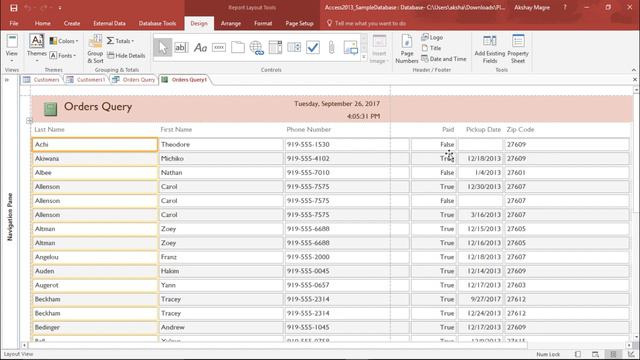Viewport: 640px width, 360px height.
Task: Click the vertical scrollbar down arrow
Action: 636,338
